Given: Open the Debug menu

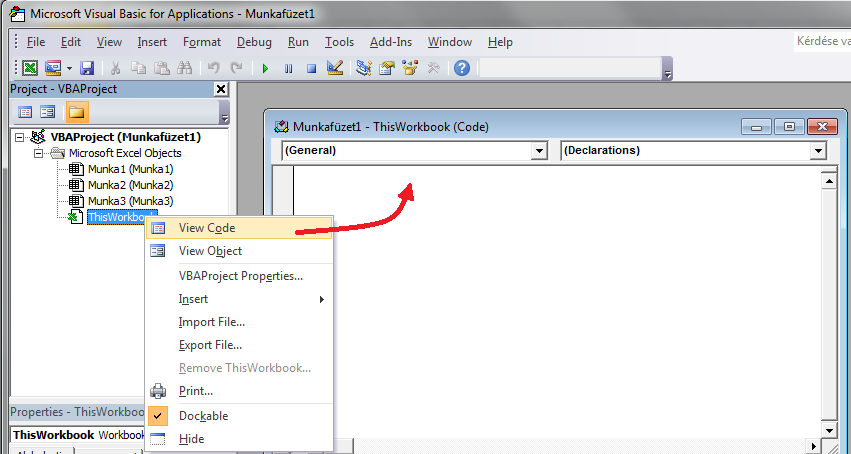Looking at the screenshot, I should coord(255,42).
